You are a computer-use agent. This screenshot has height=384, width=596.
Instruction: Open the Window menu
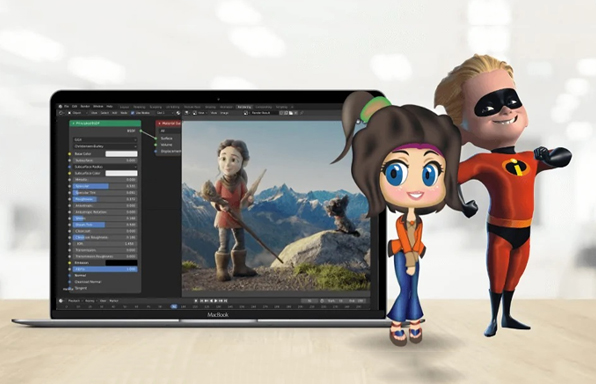coord(98,107)
